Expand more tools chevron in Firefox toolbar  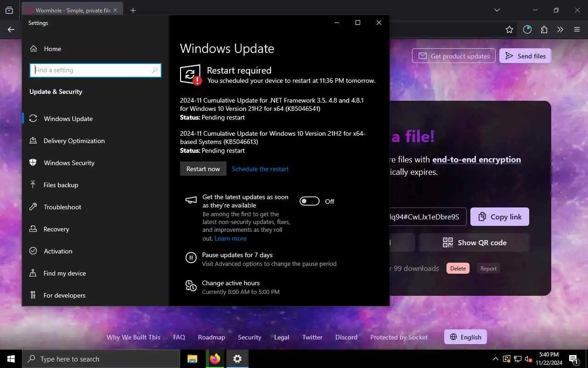560,29
